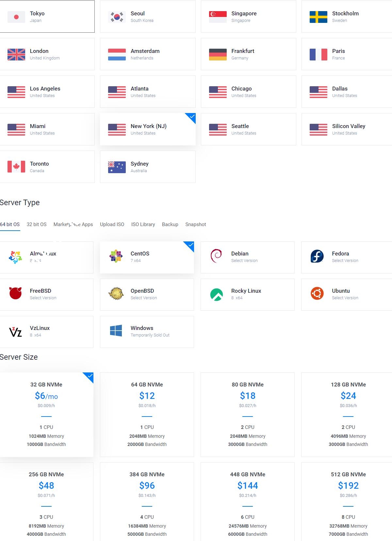Screen dimensions: 392x541
Task: Click the 7000GB Bandwidth text
Action: click(348, 534)
